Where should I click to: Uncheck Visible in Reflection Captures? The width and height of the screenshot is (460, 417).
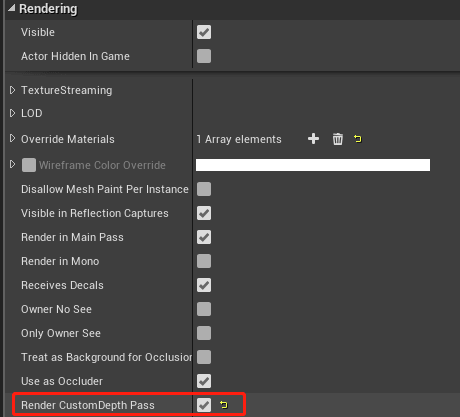tap(204, 213)
